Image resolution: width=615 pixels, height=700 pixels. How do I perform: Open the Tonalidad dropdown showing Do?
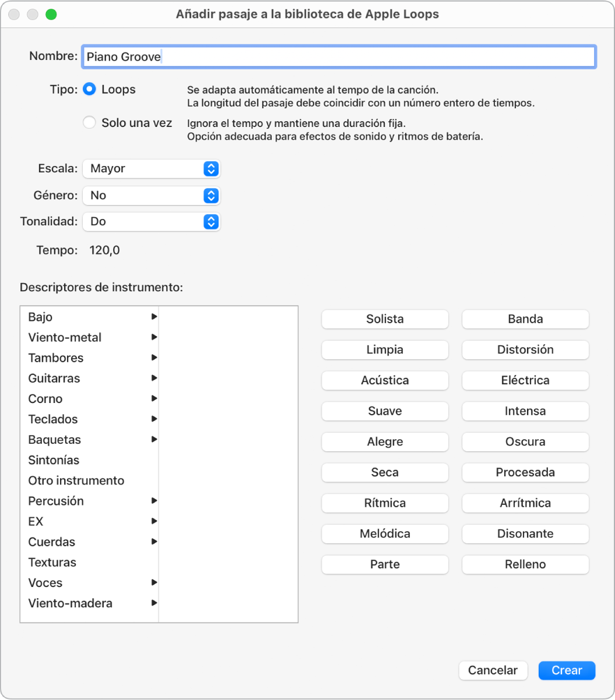tap(151, 222)
